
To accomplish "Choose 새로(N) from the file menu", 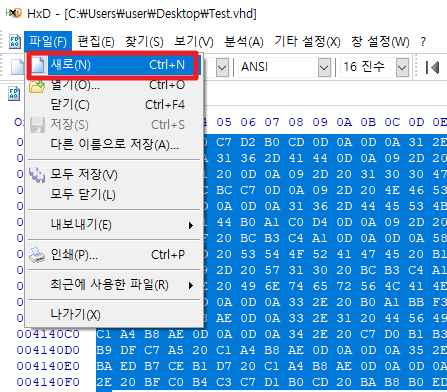I will (113, 65).
